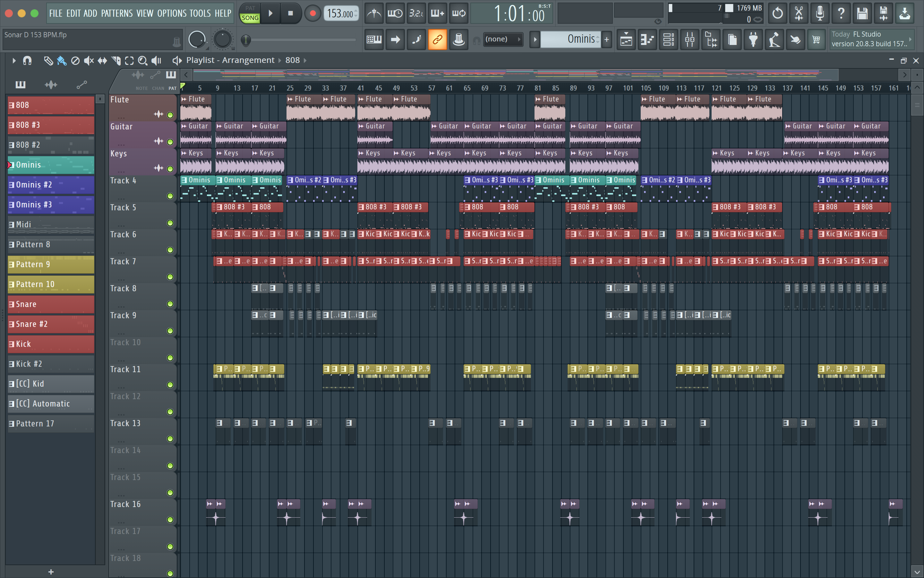
Task: Select the Delete tool in playlist
Action: (75, 60)
